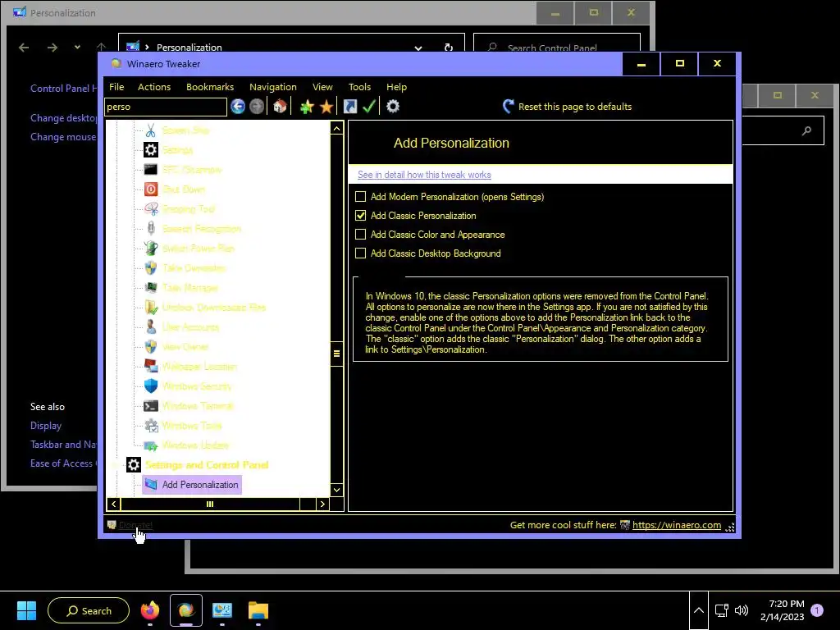840x630 pixels.
Task: Open the Help menu
Action: click(x=396, y=87)
